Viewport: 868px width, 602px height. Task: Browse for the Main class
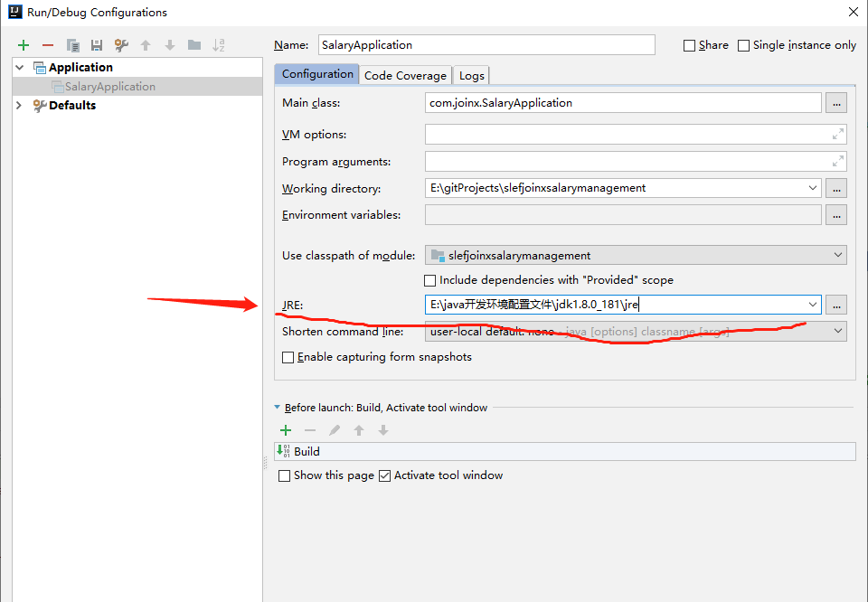836,103
